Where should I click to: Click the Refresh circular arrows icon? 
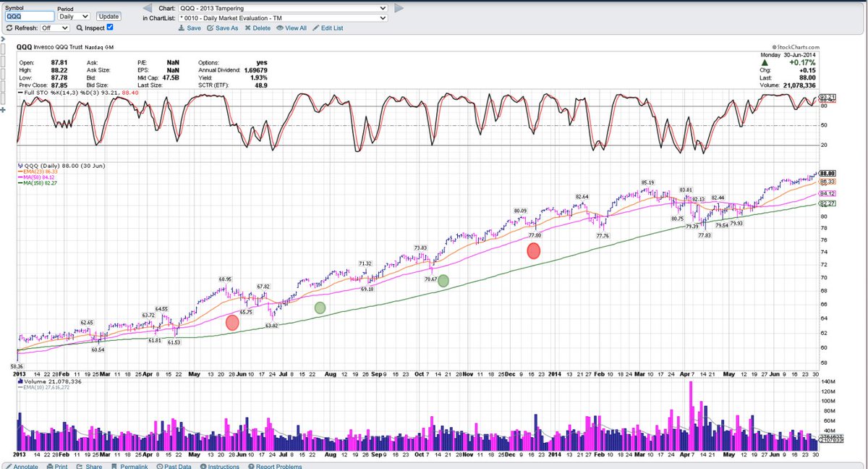[x=8, y=28]
